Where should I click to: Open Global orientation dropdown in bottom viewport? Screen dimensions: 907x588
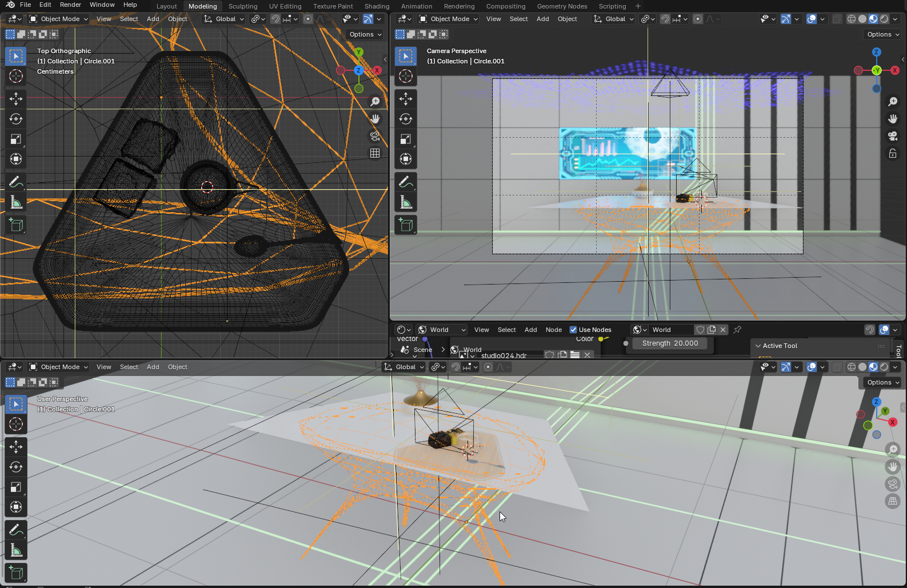coord(403,367)
